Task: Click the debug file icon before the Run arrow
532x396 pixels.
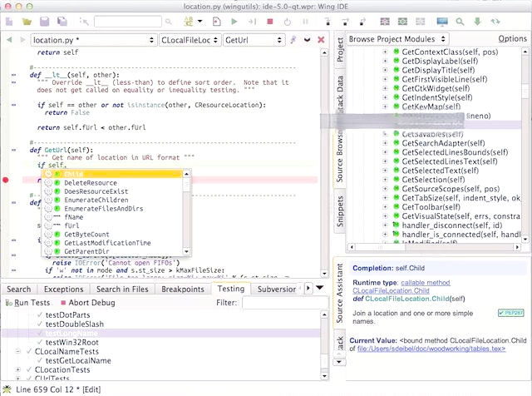Action: (216, 22)
